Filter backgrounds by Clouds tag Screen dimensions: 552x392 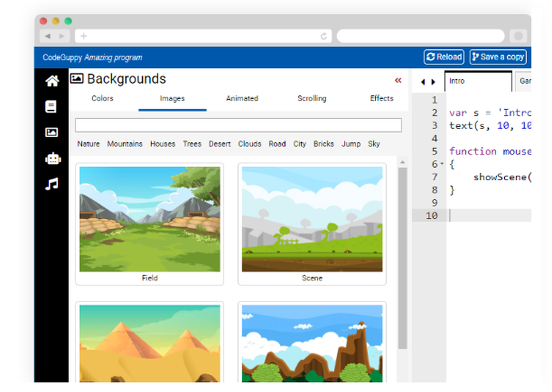coord(250,144)
